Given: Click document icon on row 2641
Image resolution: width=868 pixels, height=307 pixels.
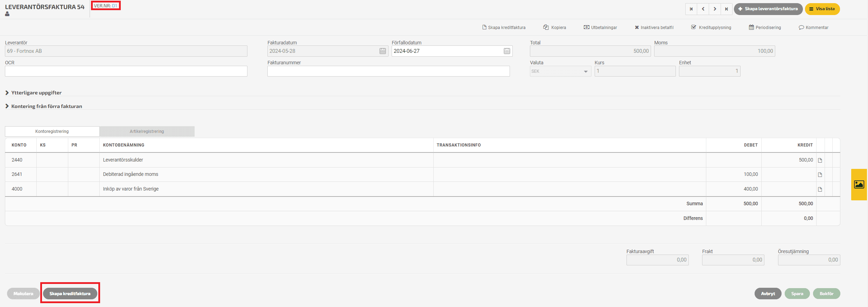Looking at the screenshot, I should pyautogui.click(x=820, y=174).
